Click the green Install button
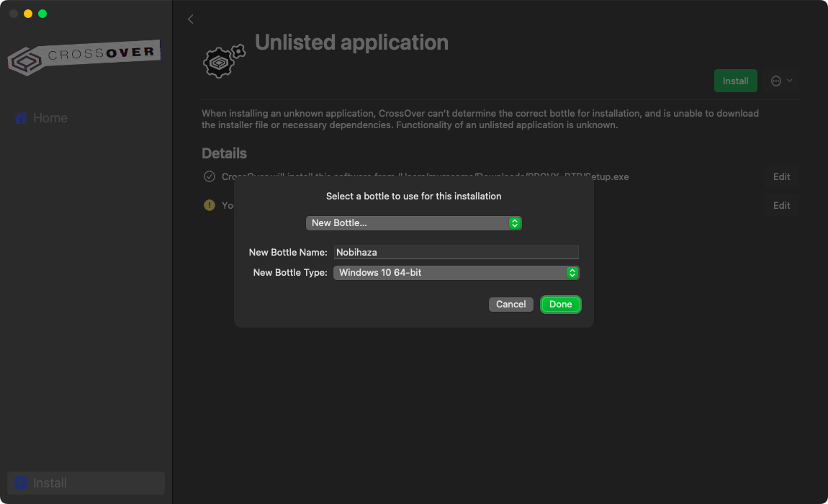The width and height of the screenshot is (828, 504). [x=735, y=81]
